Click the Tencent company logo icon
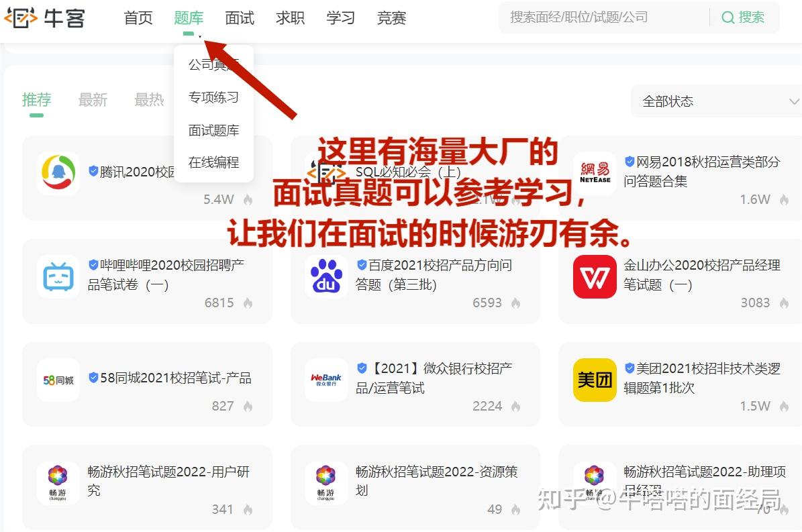Image resolution: width=802 pixels, height=532 pixels. pyautogui.click(x=58, y=172)
